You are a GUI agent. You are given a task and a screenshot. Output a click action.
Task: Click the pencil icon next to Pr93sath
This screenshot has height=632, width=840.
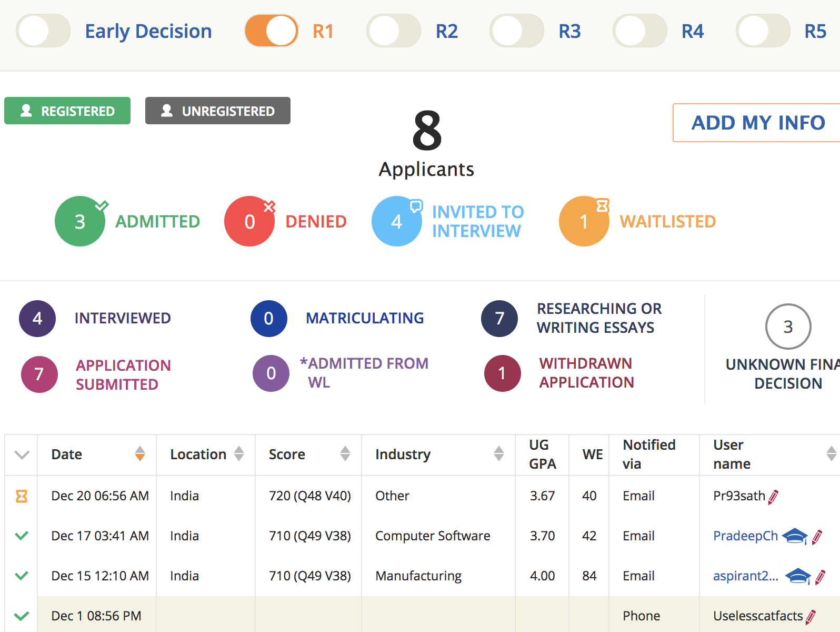point(773,497)
